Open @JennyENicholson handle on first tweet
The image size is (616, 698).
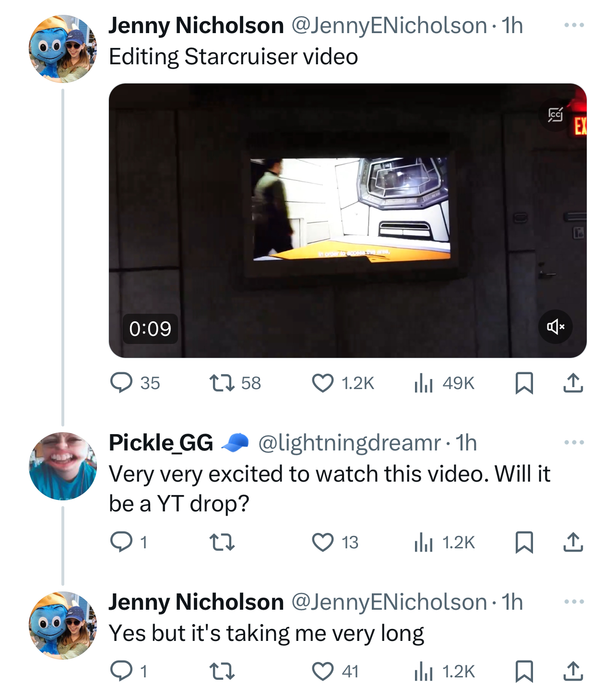pyautogui.click(x=389, y=25)
